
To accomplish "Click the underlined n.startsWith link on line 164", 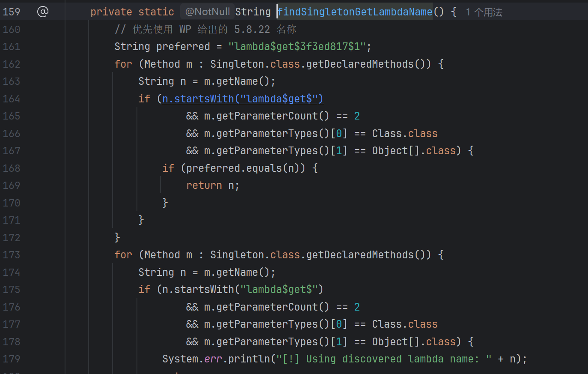I will pos(243,99).
